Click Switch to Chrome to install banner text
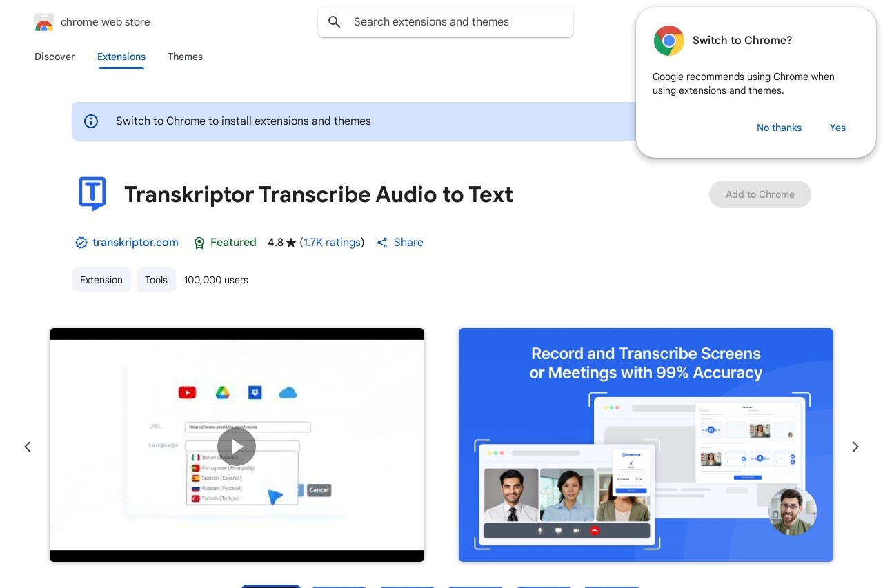This screenshot has width=883, height=588. [x=244, y=121]
